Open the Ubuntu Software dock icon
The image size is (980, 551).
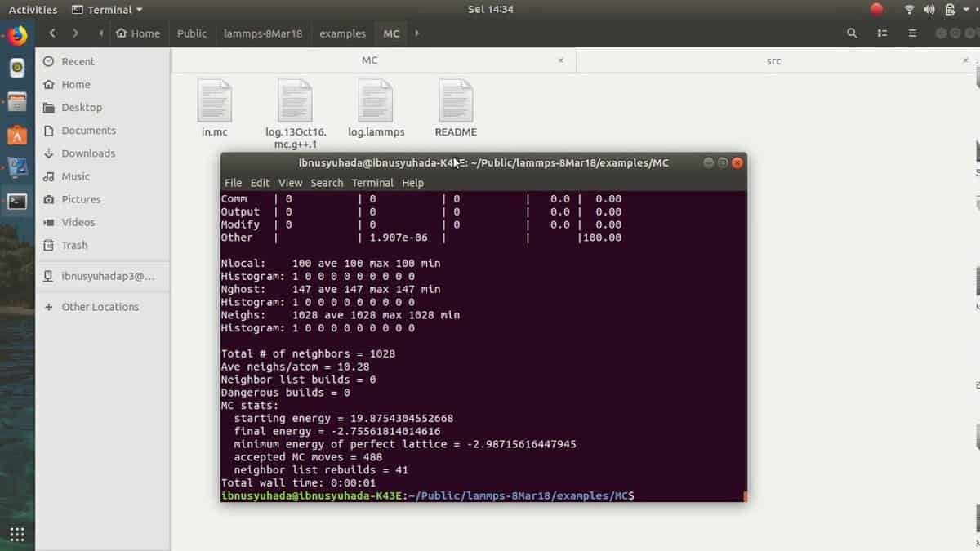click(17, 134)
